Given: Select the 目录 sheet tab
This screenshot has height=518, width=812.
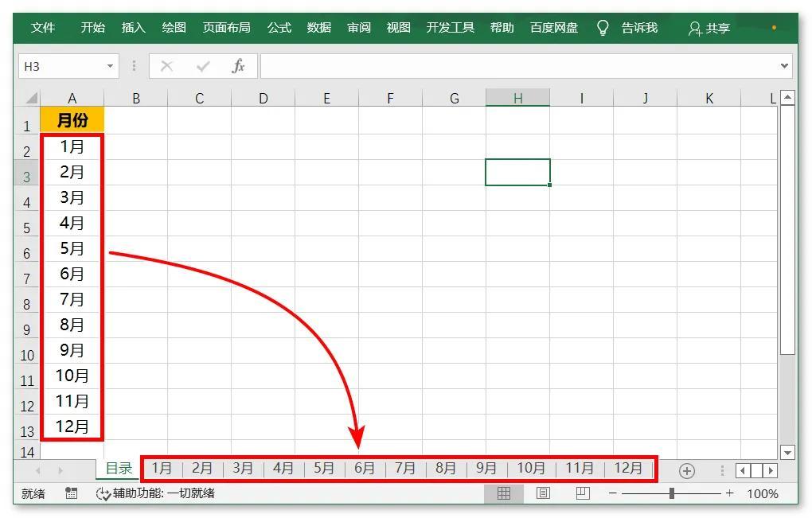Looking at the screenshot, I should point(119,469).
